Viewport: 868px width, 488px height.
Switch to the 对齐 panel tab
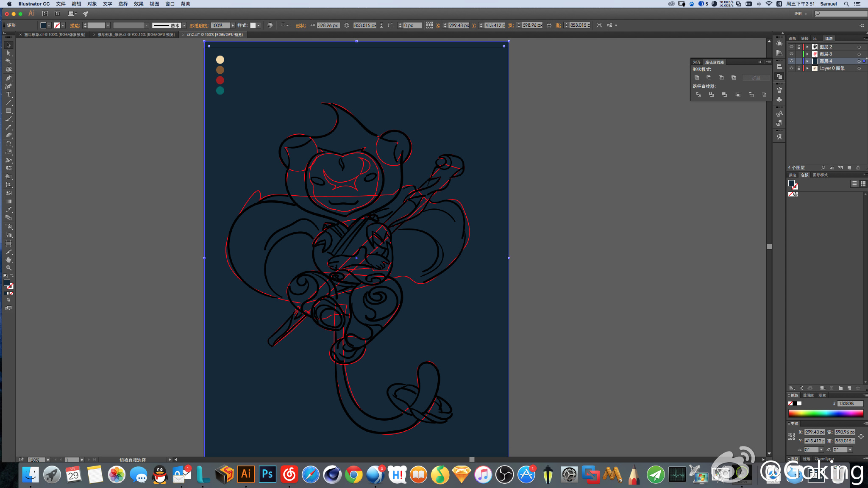point(697,62)
